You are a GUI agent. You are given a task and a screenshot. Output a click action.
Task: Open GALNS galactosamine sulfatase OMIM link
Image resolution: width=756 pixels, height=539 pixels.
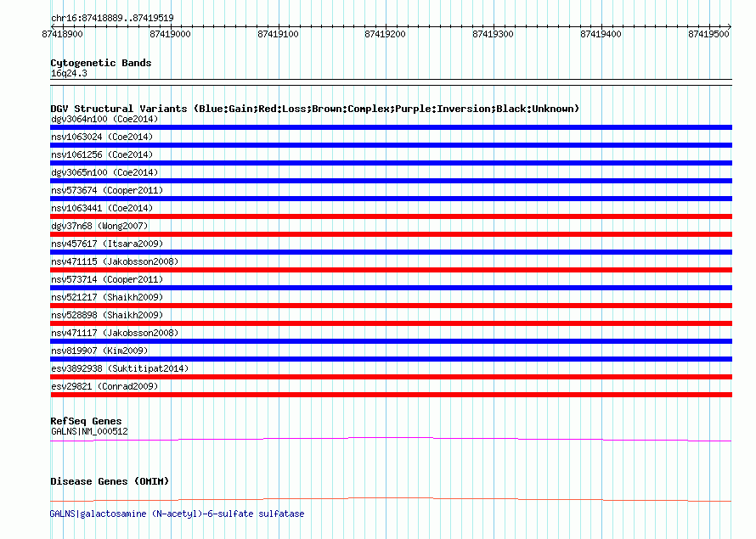(x=177, y=514)
